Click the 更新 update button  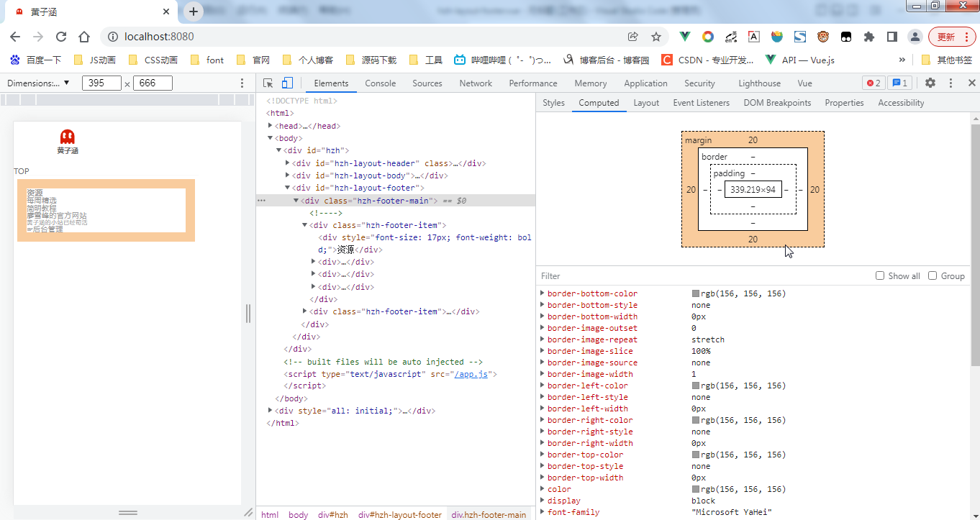point(952,37)
